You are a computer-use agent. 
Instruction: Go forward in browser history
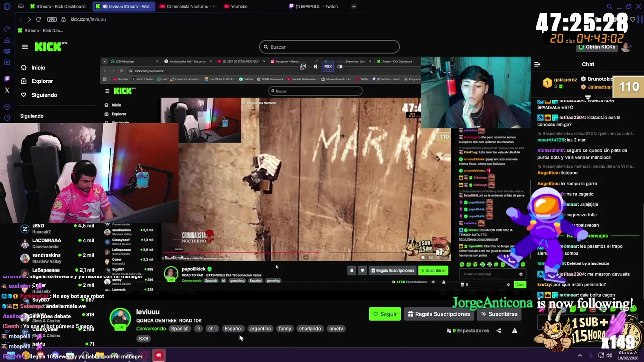29,19
